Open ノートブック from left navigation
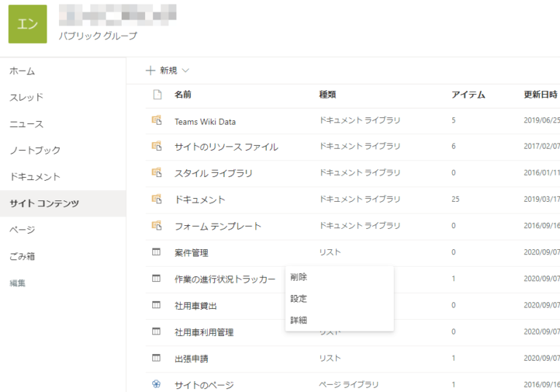 [34, 150]
